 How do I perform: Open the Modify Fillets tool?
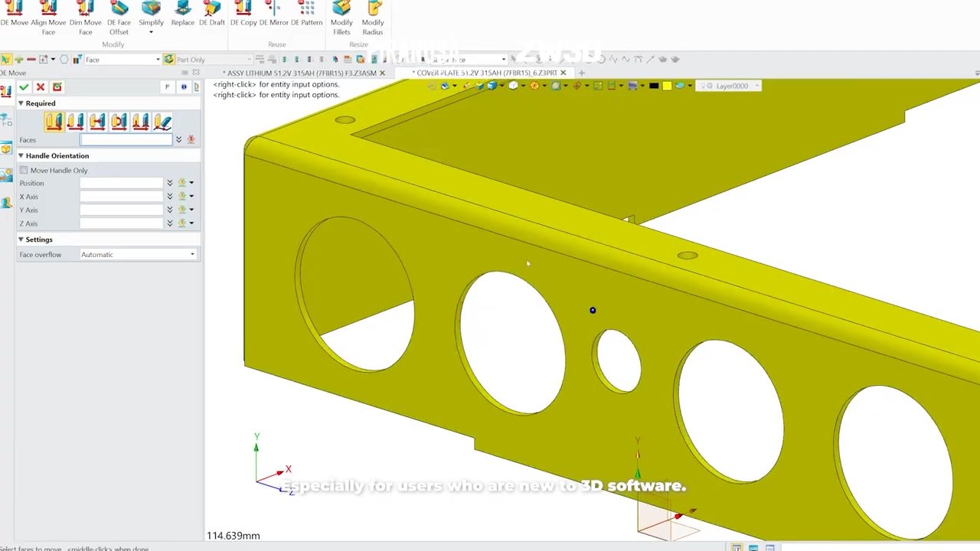[x=341, y=17]
